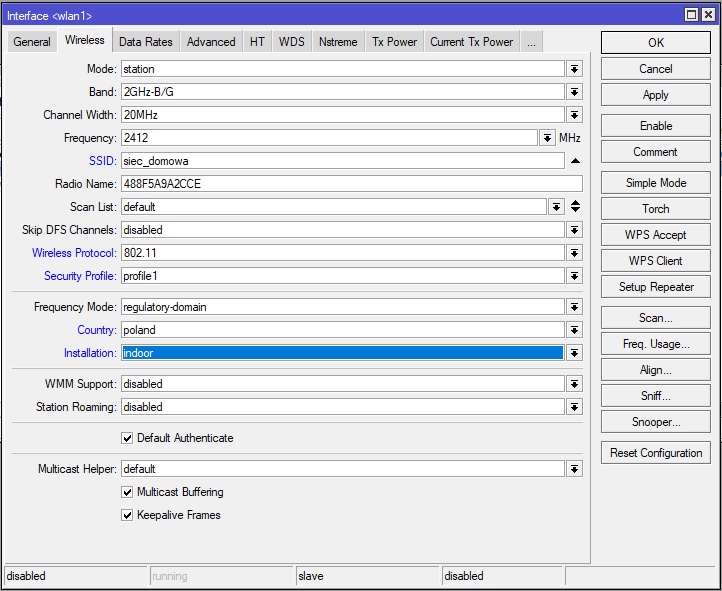Open the Snooper... tool
The width and height of the screenshot is (722, 591).
click(x=656, y=422)
